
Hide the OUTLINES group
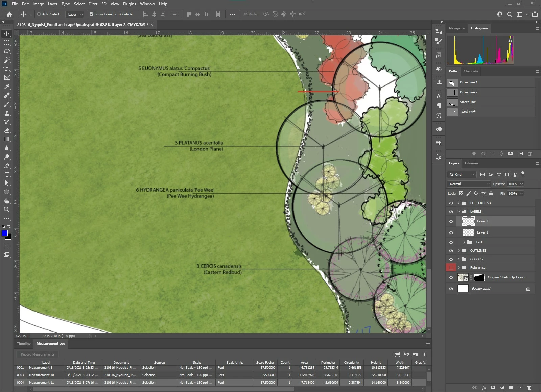pyautogui.click(x=451, y=251)
